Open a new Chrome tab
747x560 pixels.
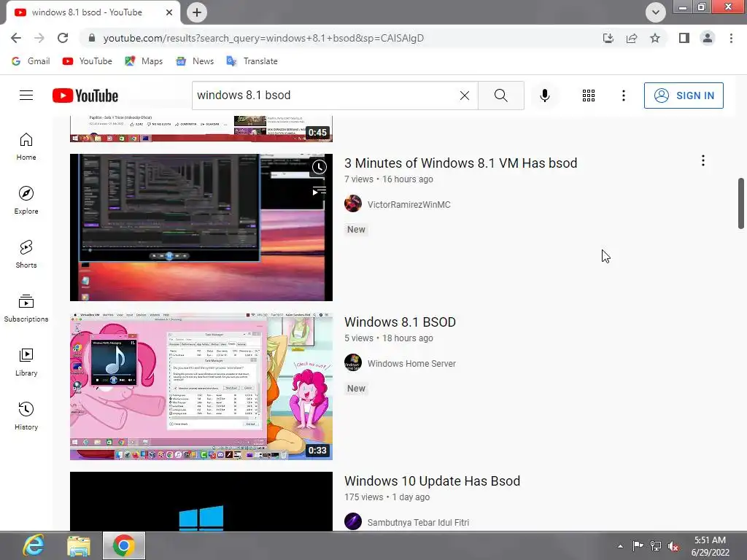tap(197, 12)
